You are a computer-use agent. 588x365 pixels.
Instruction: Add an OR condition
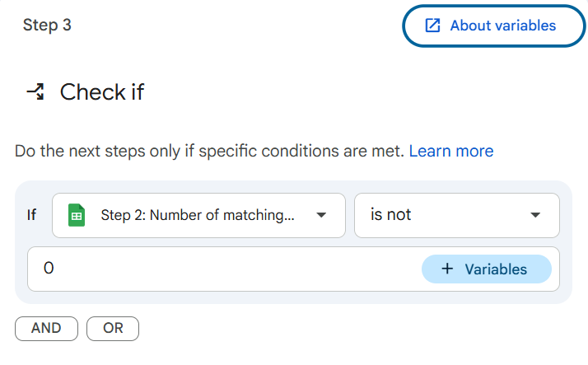[x=113, y=328]
